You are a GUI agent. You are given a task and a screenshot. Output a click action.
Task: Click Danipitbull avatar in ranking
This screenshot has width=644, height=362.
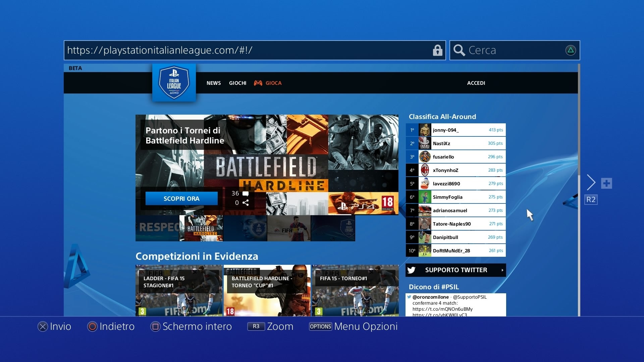tap(425, 237)
